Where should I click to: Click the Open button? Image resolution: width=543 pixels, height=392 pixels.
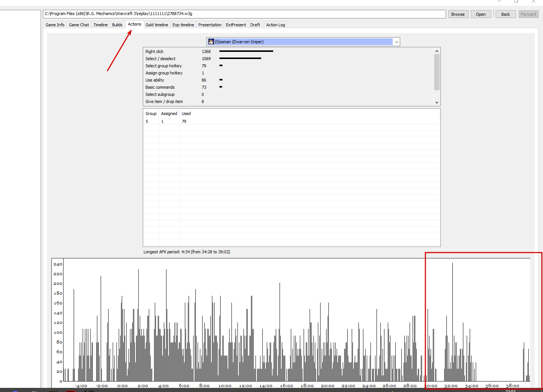[481, 14]
